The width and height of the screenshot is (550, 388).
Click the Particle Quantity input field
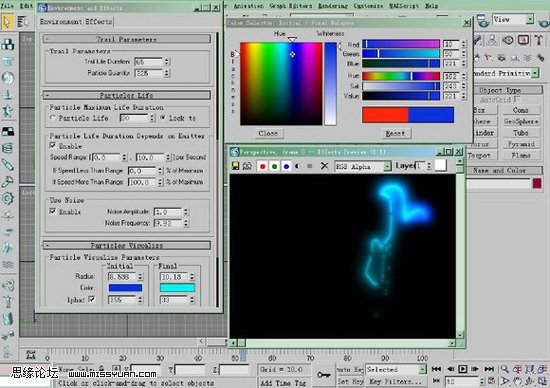(148, 73)
